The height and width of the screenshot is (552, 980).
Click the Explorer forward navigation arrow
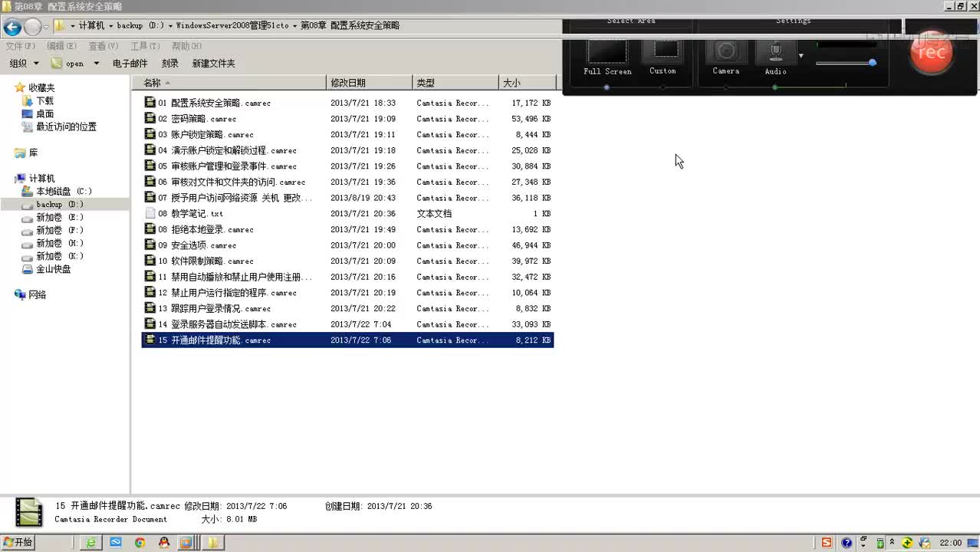(x=32, y=28)
